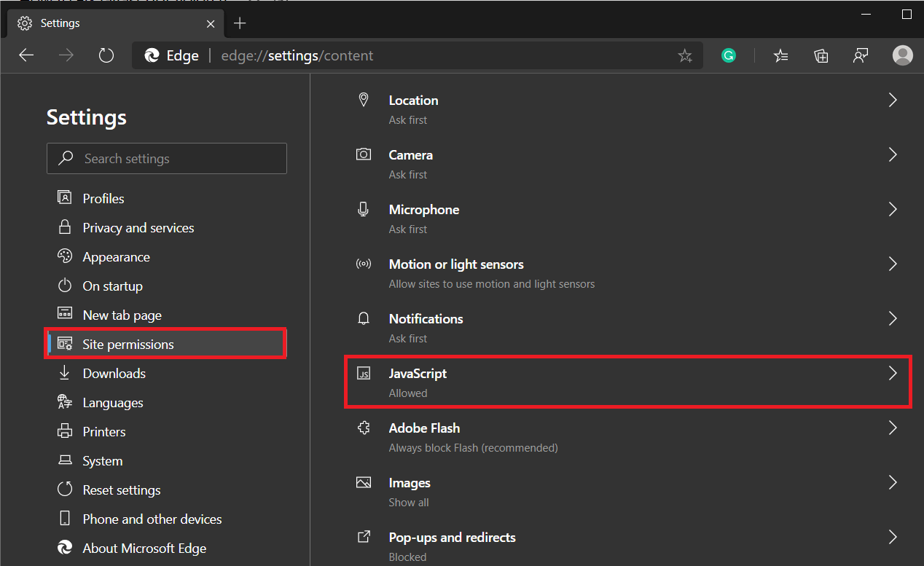Open Reset settings

122,490
